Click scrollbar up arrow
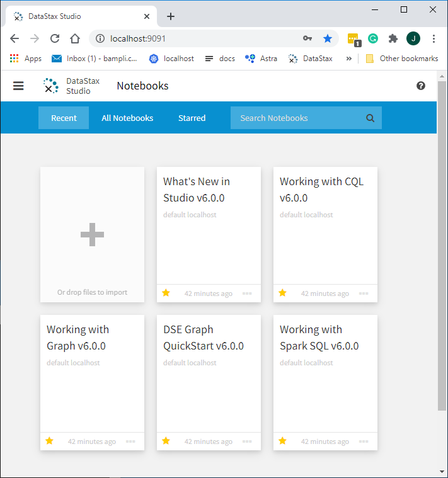This screenshot has width=448, height=478. tap(442, 76)
